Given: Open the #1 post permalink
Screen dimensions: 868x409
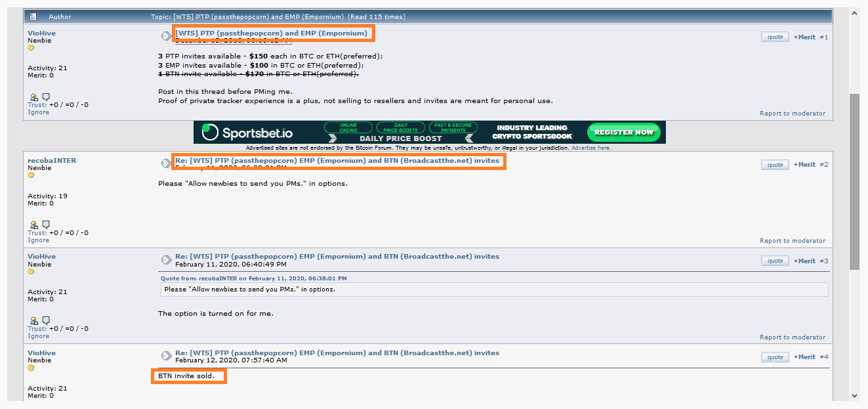Looking at the screenshot, I should click(x=824, y=37).
